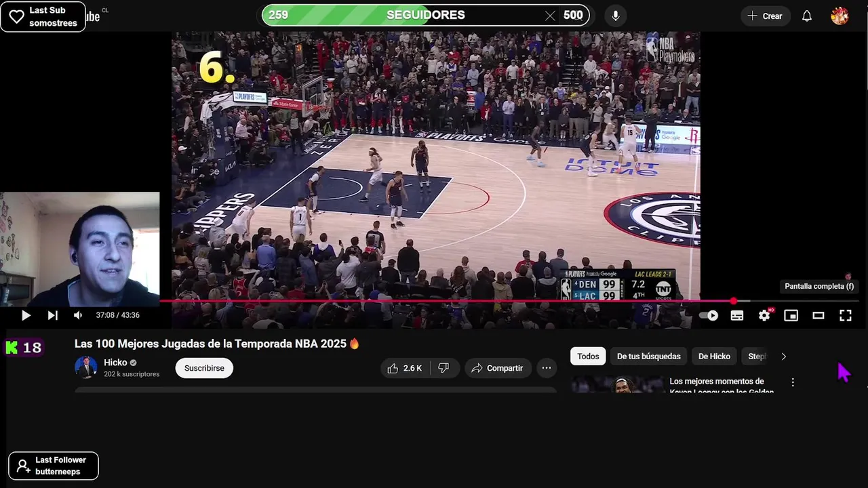Mute the video using the speaker icon
Image resolution: width=868 pixels, height=488 pixels.
(78, 315)
